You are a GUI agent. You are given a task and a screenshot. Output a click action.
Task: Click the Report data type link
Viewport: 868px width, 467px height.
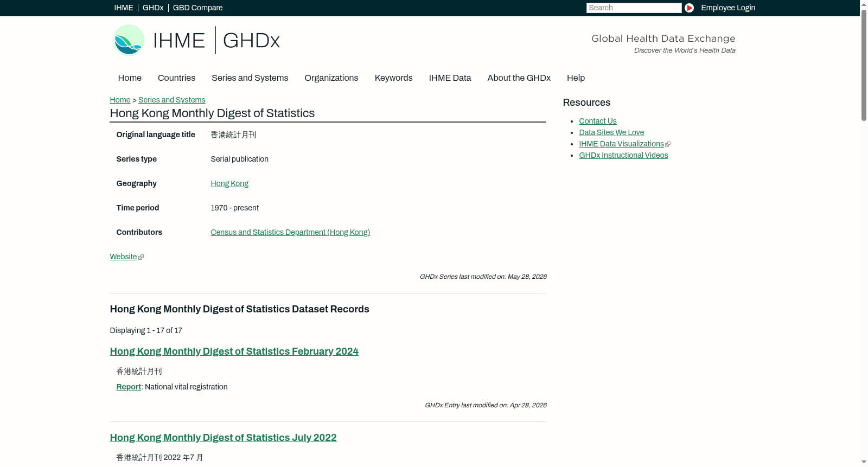click(x=129, y=387)
